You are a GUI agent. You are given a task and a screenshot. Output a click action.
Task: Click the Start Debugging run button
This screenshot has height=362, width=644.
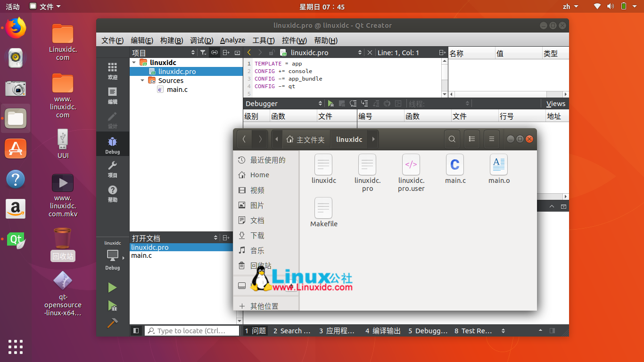point(112,306)
